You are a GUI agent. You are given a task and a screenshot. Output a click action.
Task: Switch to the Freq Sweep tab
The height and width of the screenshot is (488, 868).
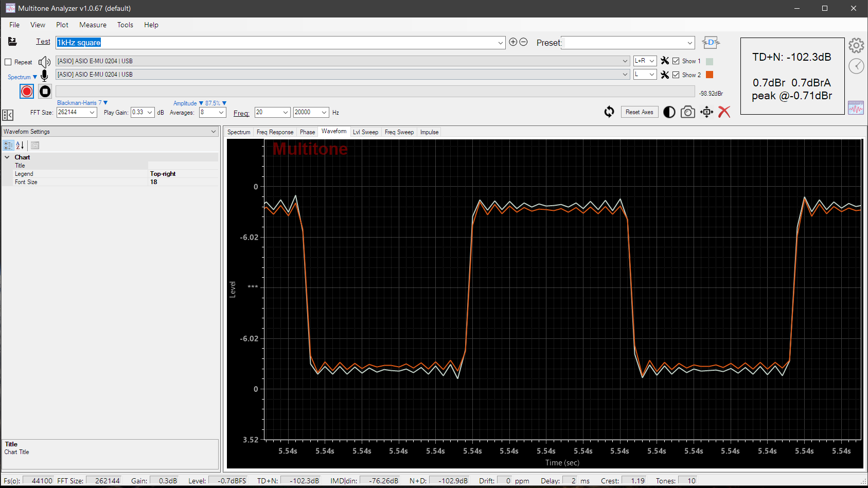[x=399, y=132]
